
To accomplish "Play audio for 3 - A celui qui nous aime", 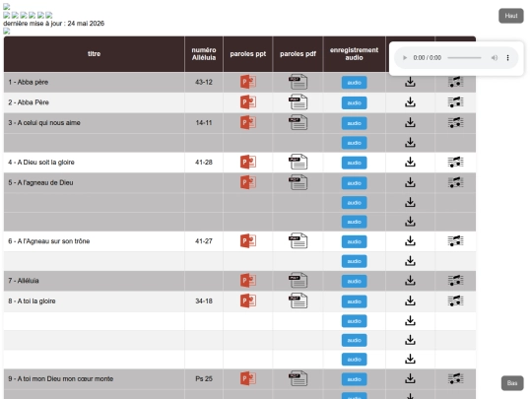I will 354,123.
